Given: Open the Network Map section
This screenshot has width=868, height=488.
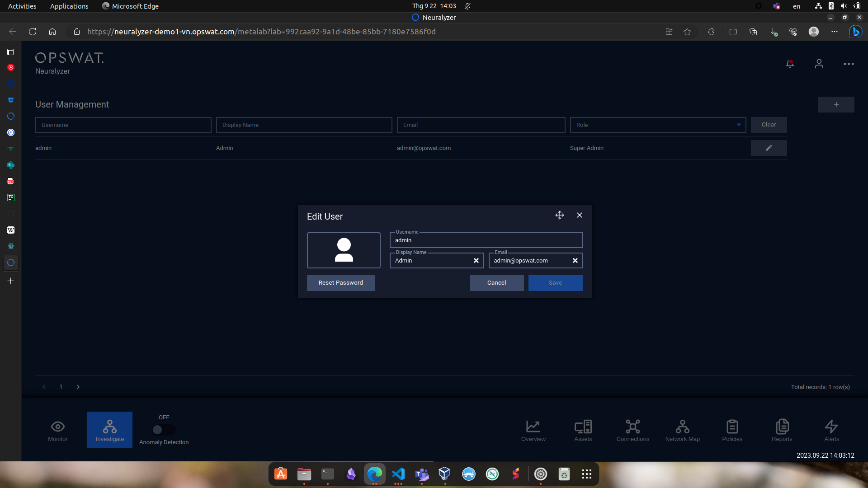Looking at the screenshot, I should pos(683,431).
